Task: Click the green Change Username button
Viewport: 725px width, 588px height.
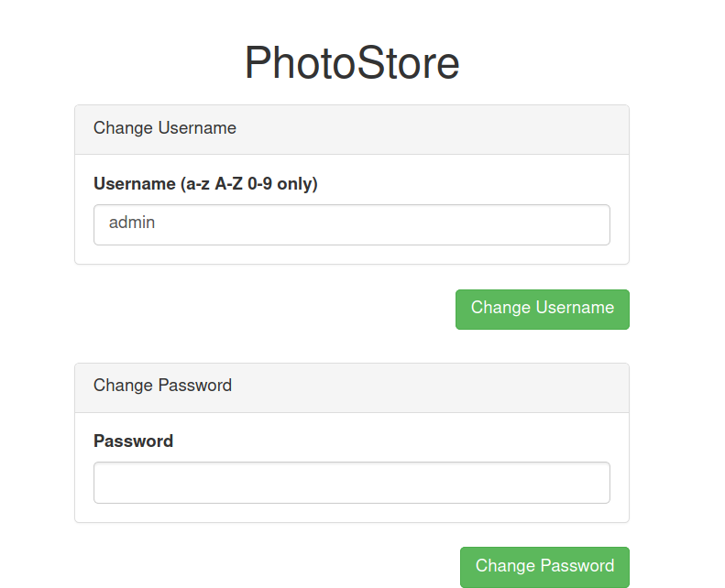Action: click(543, 310)
